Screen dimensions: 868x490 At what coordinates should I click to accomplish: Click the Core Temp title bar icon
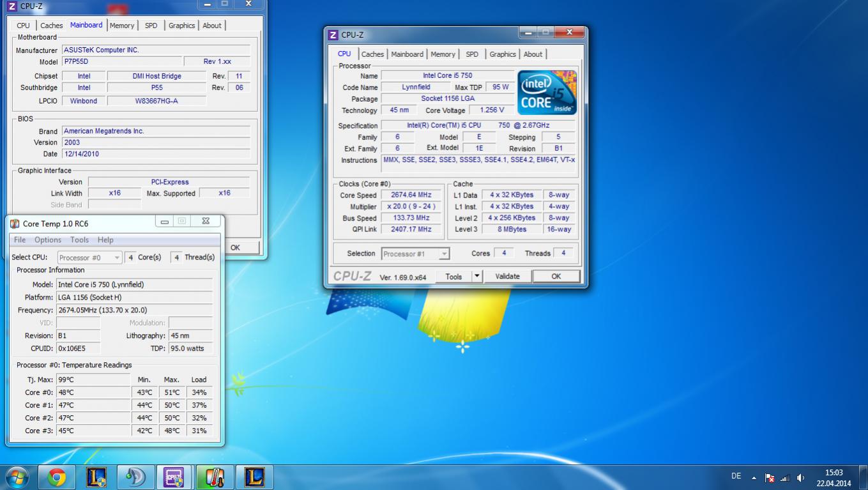(15, 224)
